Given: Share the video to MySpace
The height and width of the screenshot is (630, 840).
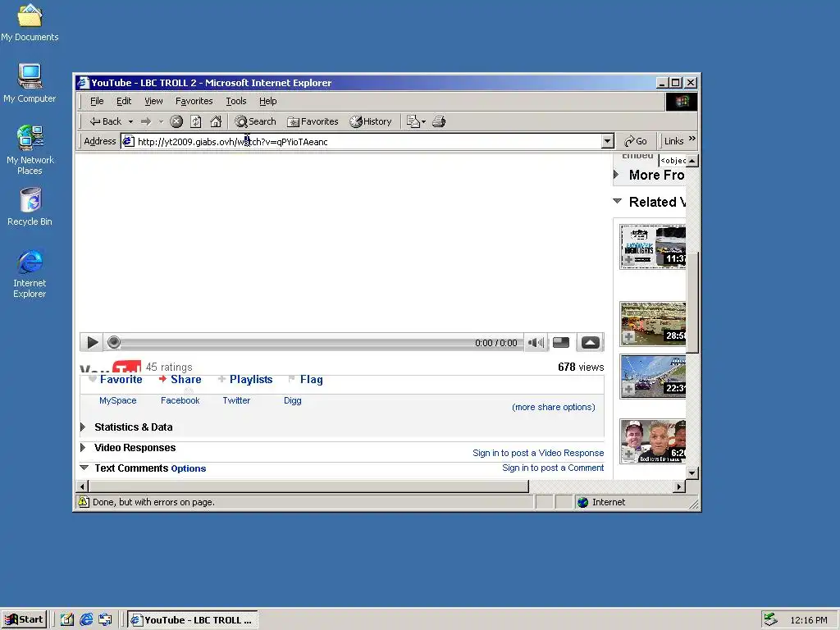Looking at the screenshot, I should (x=118, y=400).
